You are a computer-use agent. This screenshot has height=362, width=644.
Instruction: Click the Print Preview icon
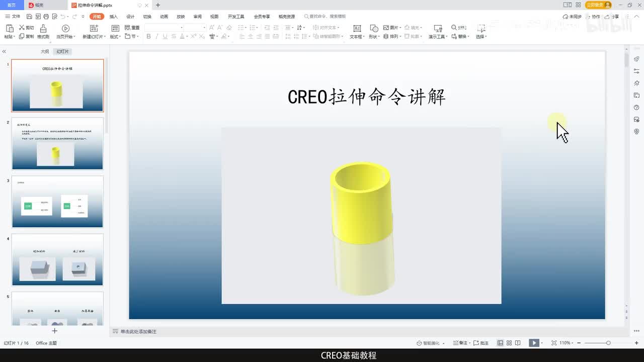tap(54, 17)
